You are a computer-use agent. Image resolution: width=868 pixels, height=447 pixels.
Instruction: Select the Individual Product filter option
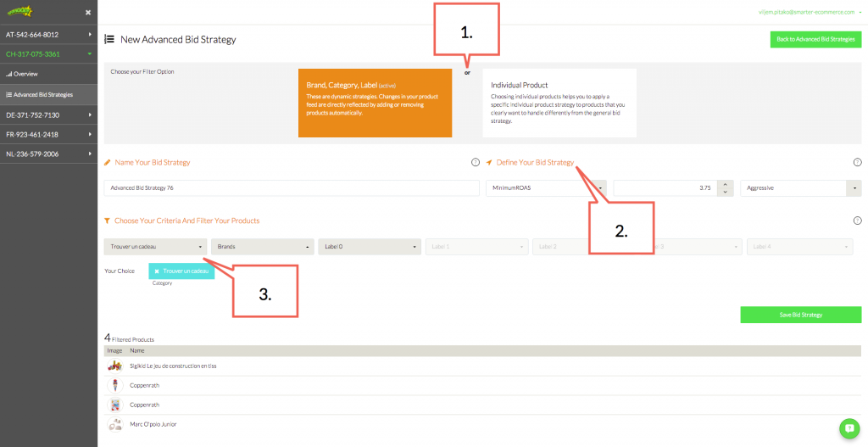click(559, 103)
